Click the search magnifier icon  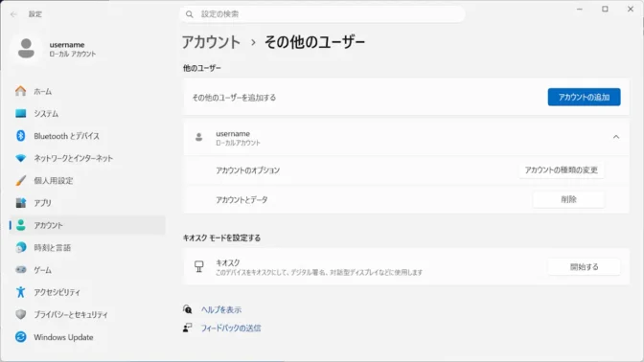190,14
